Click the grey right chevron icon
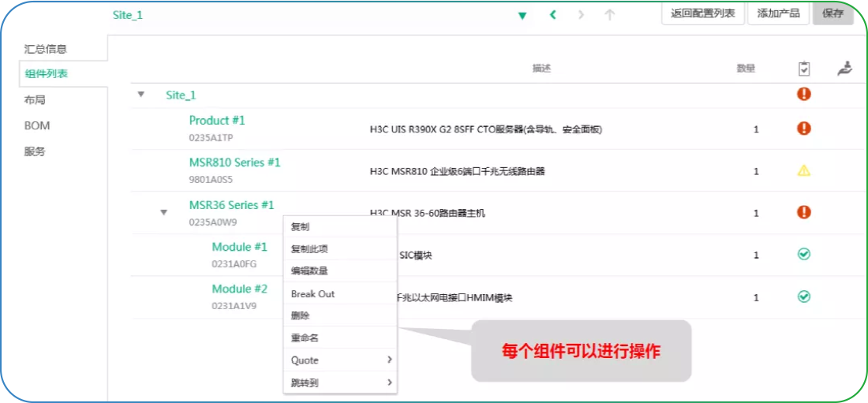 point(581,15)
